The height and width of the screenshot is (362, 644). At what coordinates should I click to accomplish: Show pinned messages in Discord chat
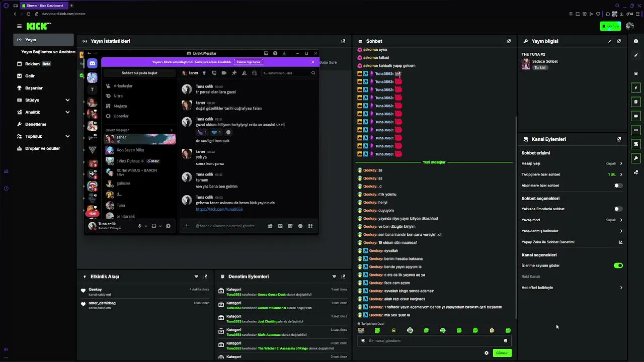(234, 73)
